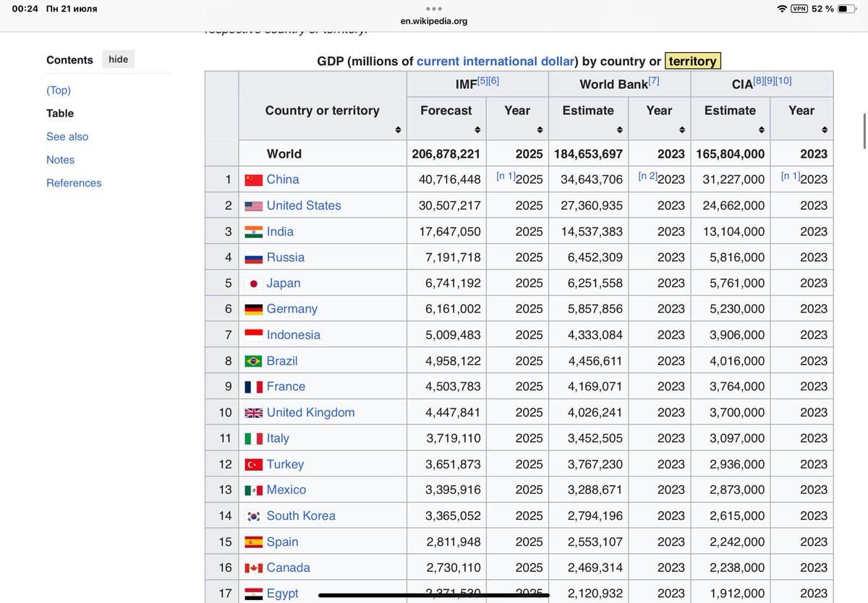Image resolution: width=868 pixels, height=603 pixels.
Task: Go to Notes section
Action: 60,160
